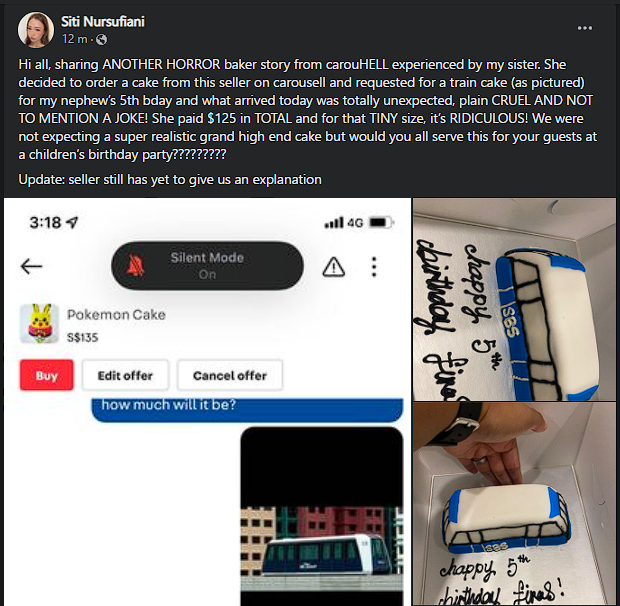Open the post options three-dots menu

(584, 28)
